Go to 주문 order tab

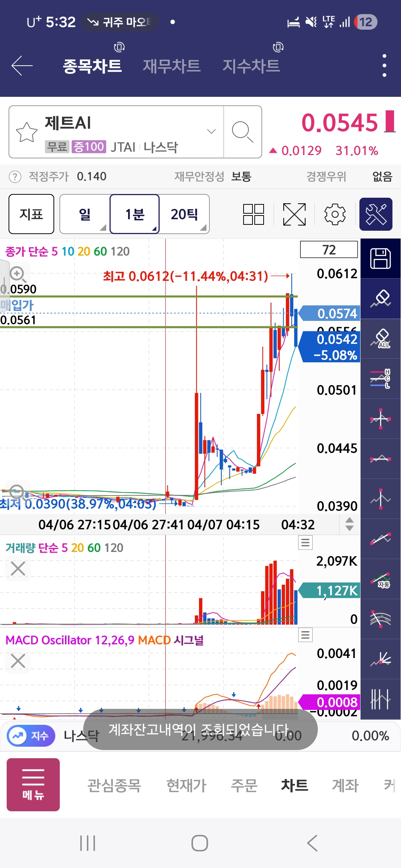[x=244, y=785]
